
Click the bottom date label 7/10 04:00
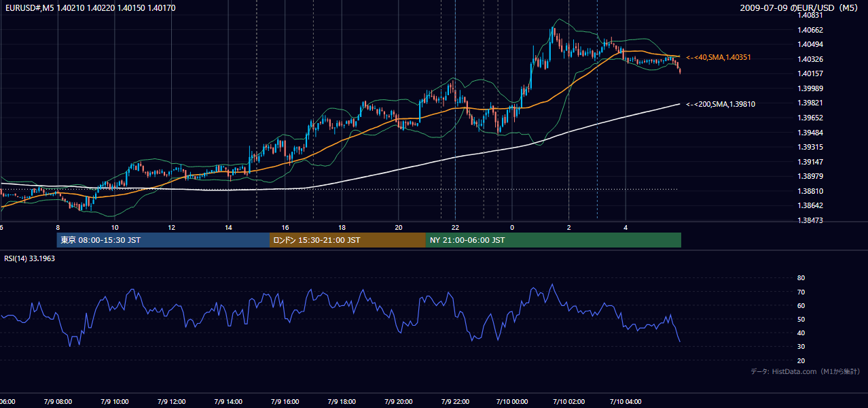[x=626, y=401]
